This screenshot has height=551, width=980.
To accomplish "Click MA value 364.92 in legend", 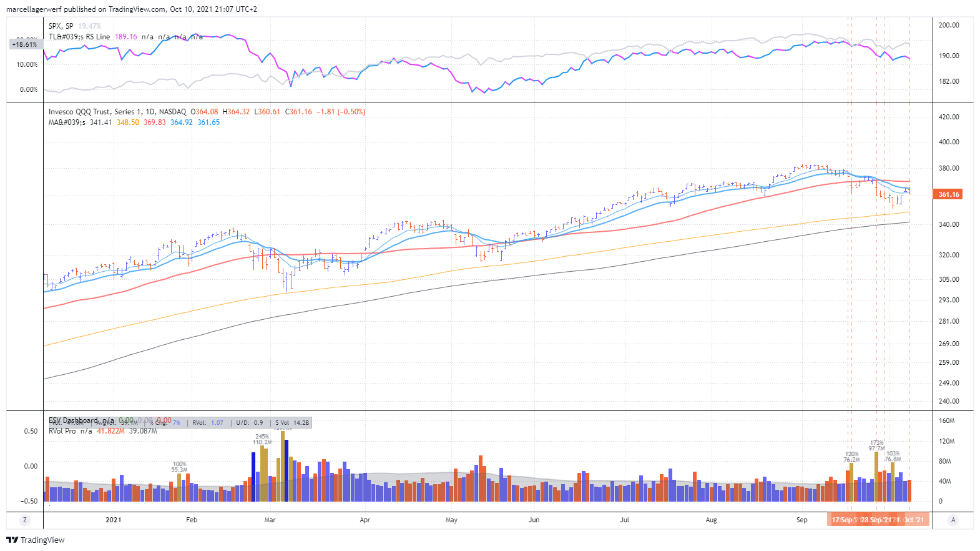I will pyautogui.click(x=182, y=122).
